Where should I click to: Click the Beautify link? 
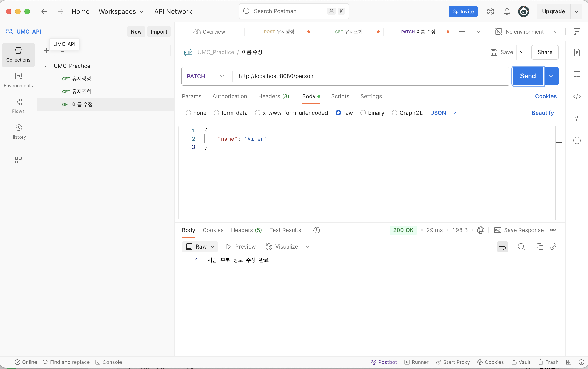click(x=543, y=113)
